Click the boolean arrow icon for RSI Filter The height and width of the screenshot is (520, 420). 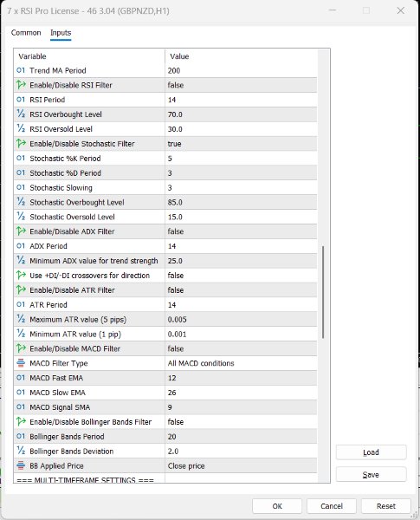21,85
